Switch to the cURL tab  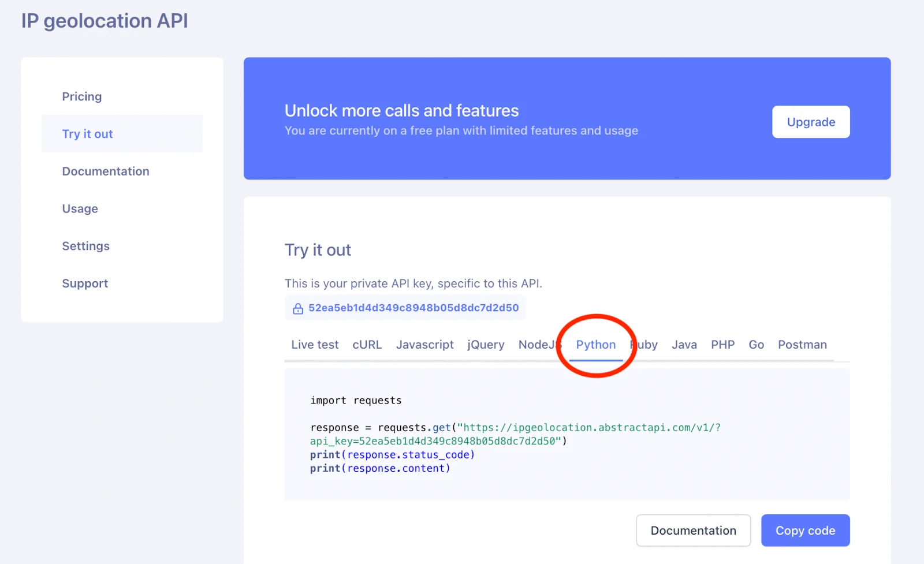(x=367, y=345)
